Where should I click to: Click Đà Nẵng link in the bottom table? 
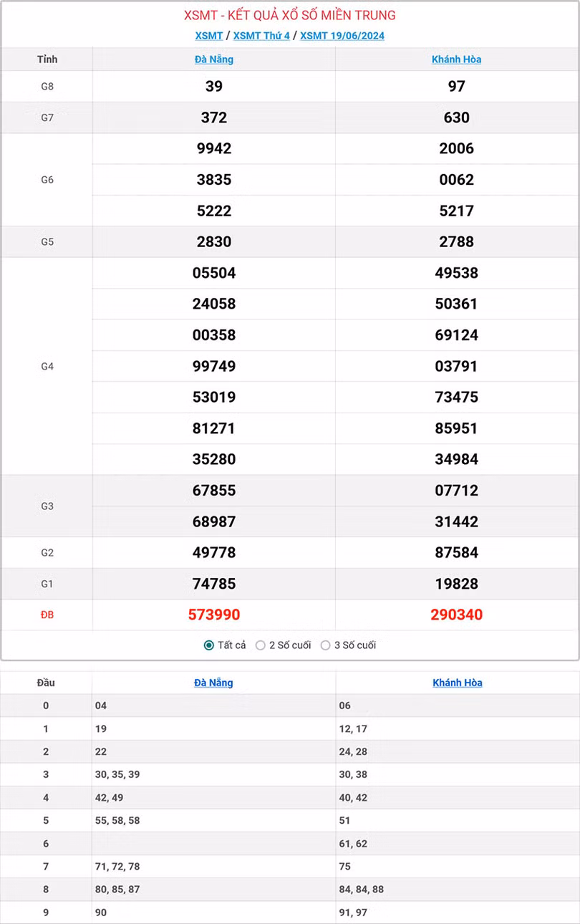coord(213,683)
